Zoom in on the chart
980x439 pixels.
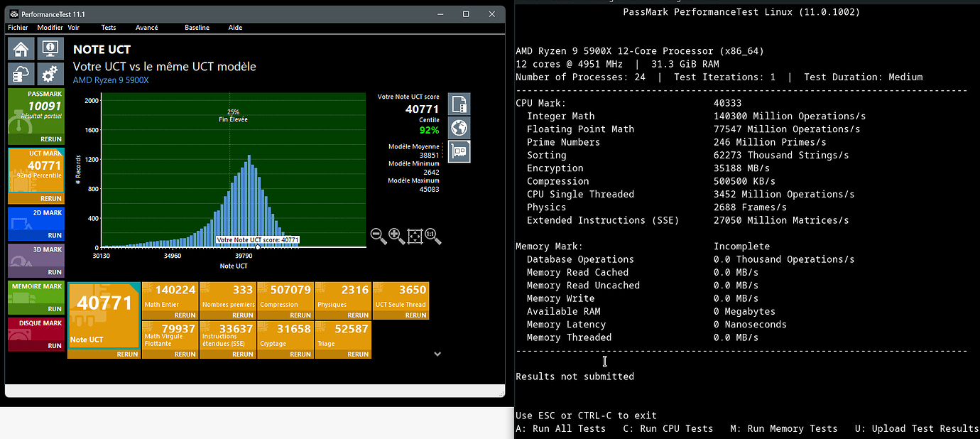(397, 237)
